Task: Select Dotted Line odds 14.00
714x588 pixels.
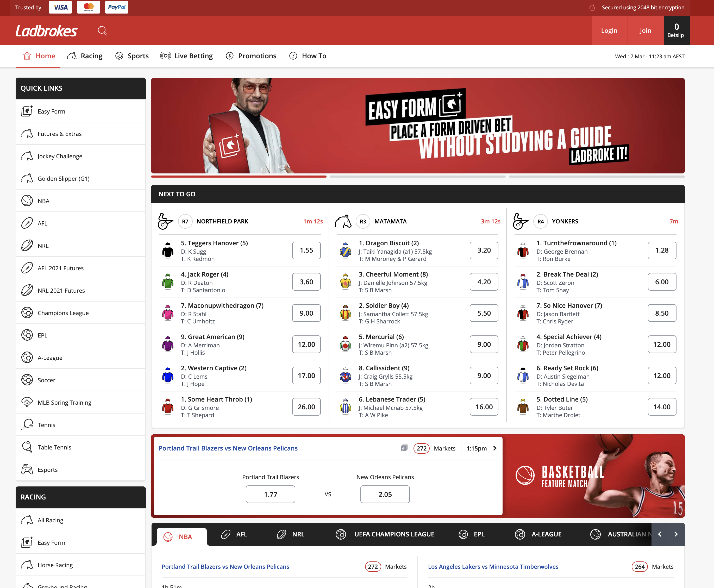Action: (662, 407)
